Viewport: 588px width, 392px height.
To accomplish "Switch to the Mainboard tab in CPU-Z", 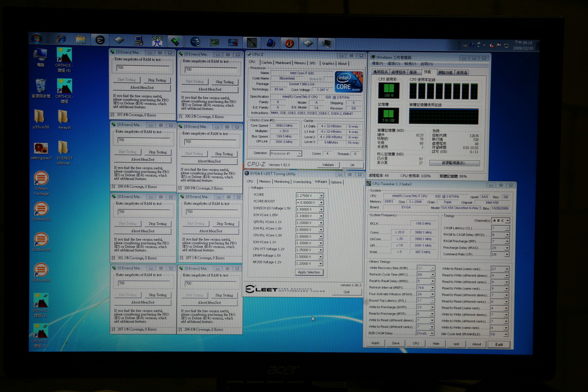I will click(x=283, y=63).
